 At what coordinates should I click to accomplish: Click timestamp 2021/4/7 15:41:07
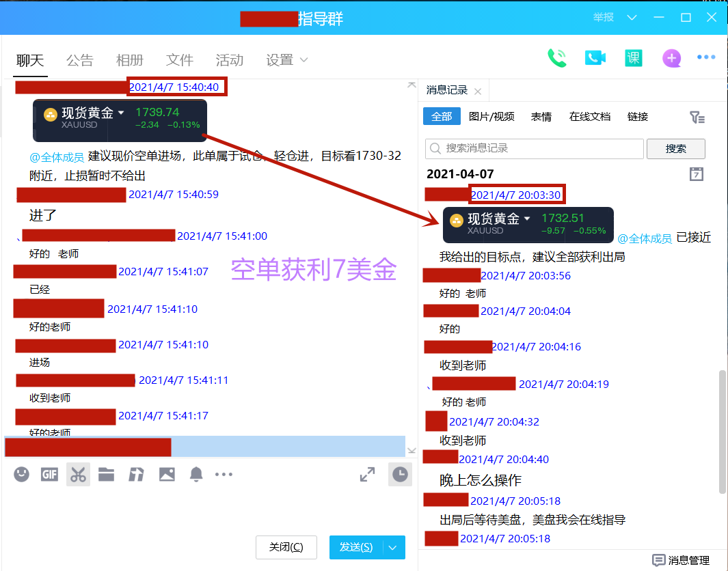(x=163, y=271)
